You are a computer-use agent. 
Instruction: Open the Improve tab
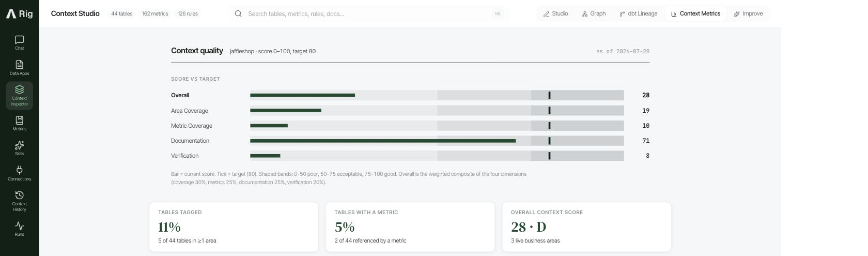(x=748, y=14)
